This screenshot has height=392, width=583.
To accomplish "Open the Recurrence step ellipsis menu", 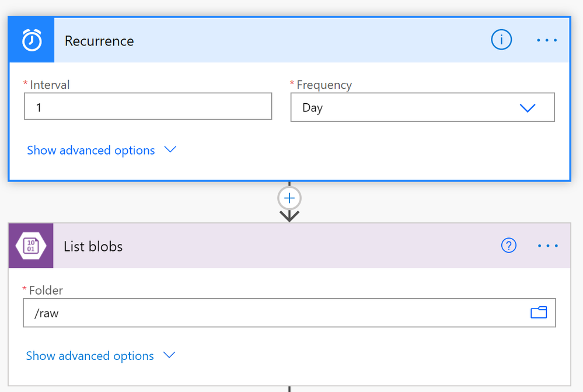I will coord(547,40).
